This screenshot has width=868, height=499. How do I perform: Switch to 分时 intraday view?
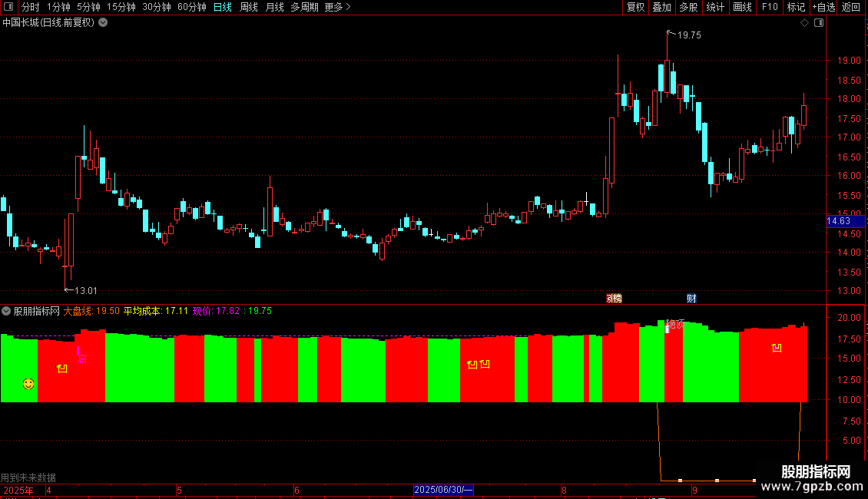tap(31, 7)
